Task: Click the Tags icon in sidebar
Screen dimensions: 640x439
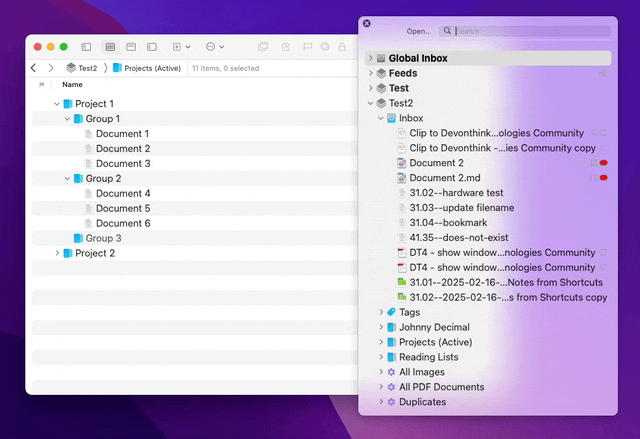Action: (391, 313)
